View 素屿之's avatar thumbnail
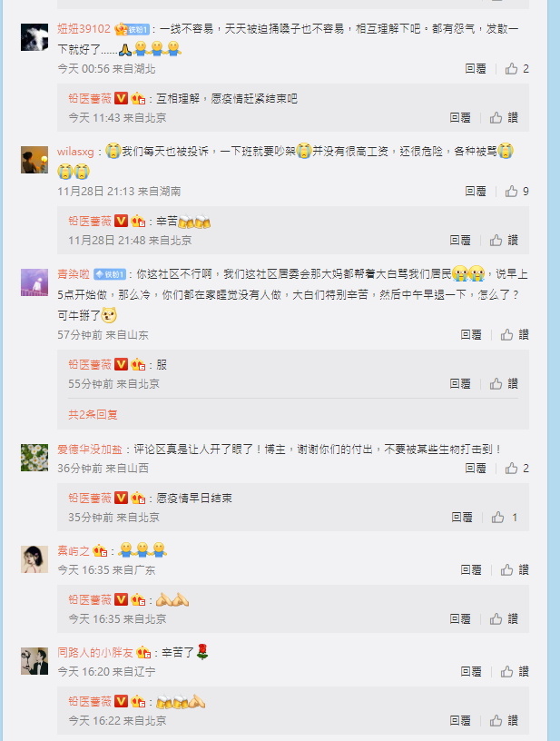This screenshot has width=560, height=741. [34, 559]
